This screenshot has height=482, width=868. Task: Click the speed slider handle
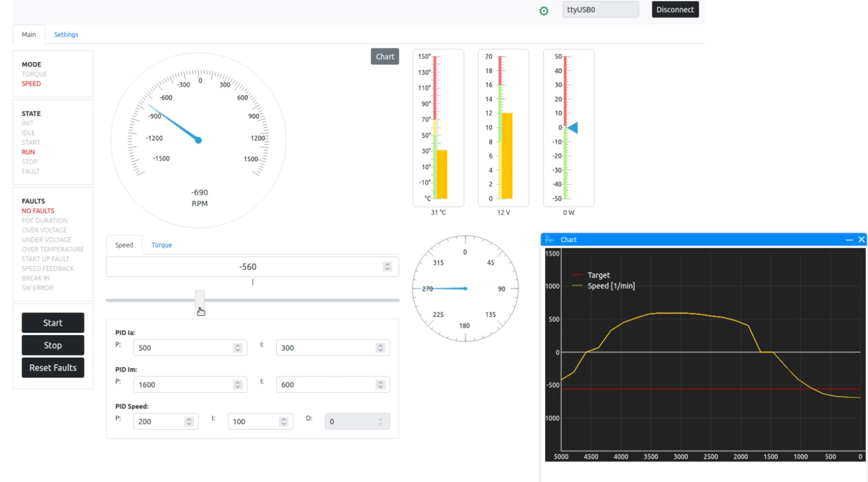coord(199,300)
